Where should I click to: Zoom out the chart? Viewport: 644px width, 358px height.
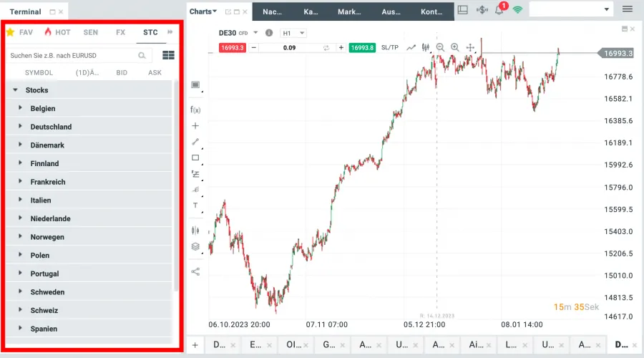[440, 47]
